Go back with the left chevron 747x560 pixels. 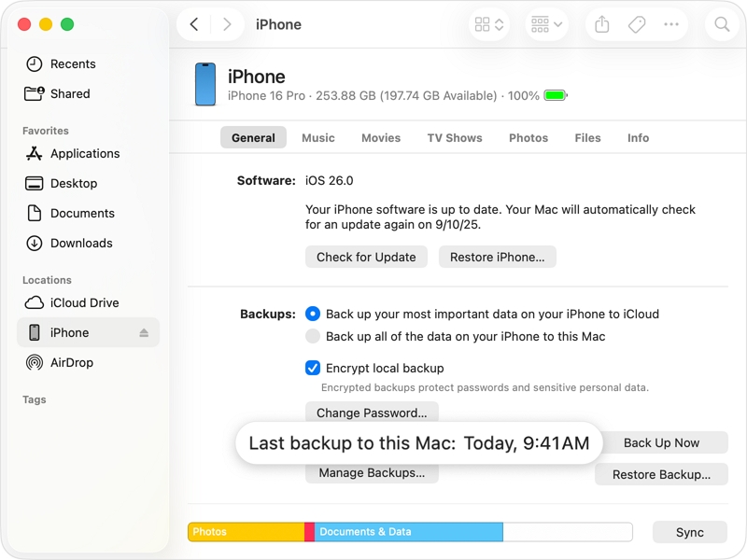click(x=194, y=24)
